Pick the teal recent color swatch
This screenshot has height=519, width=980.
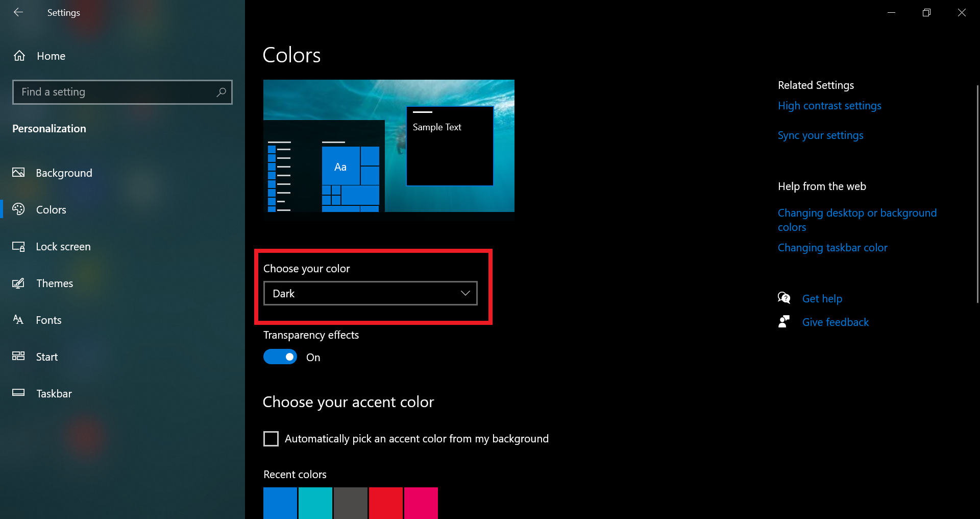pyautogui.click(x=315, y=503)
